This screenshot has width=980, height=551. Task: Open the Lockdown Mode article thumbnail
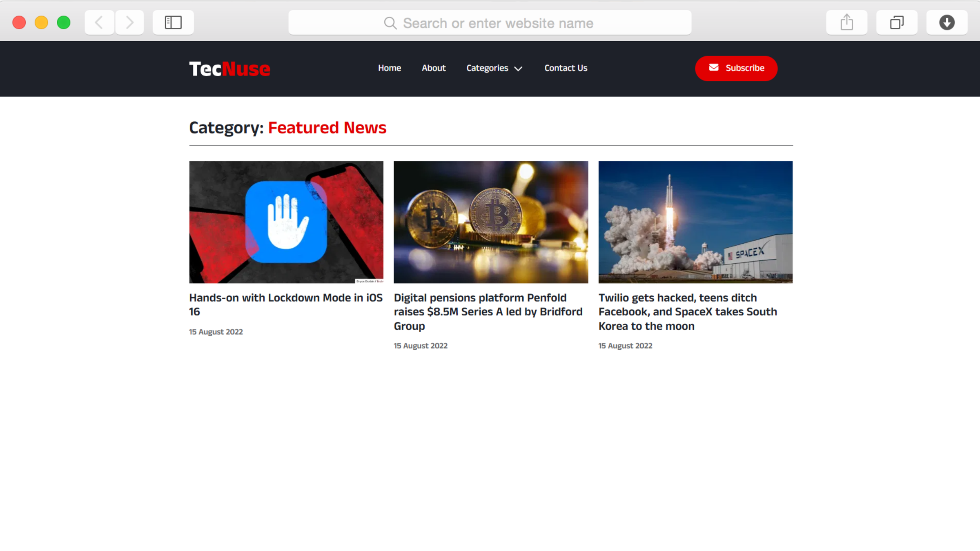(286, 222)
